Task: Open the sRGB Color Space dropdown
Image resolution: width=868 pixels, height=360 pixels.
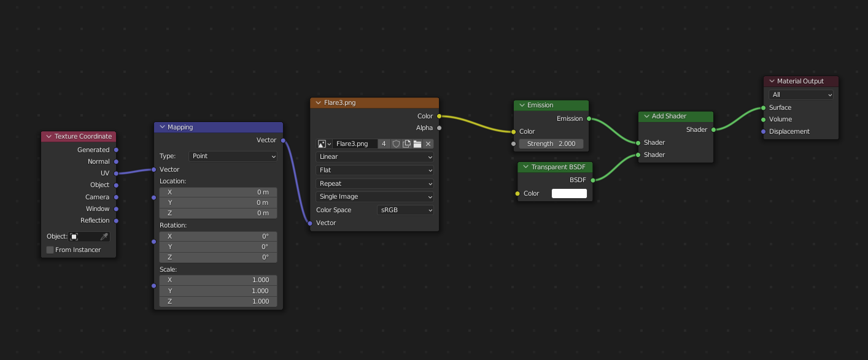Action: [405, 210]
